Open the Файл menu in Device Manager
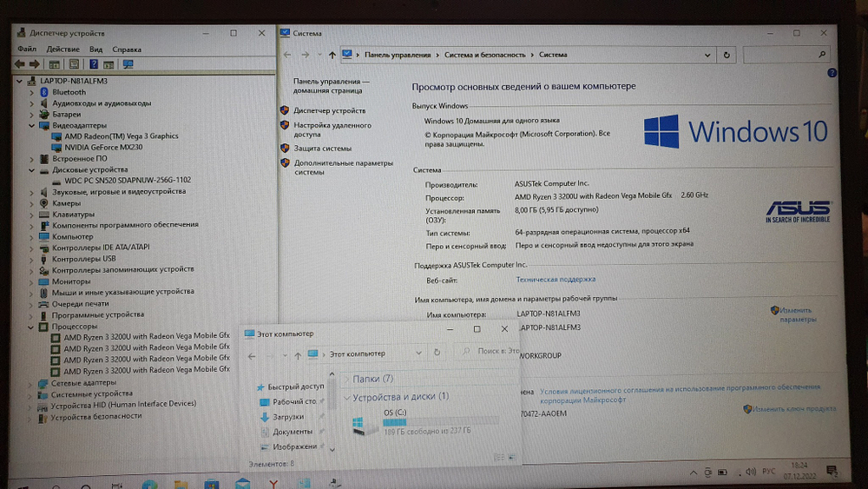The image size is (868, 489). coord(27,50)
